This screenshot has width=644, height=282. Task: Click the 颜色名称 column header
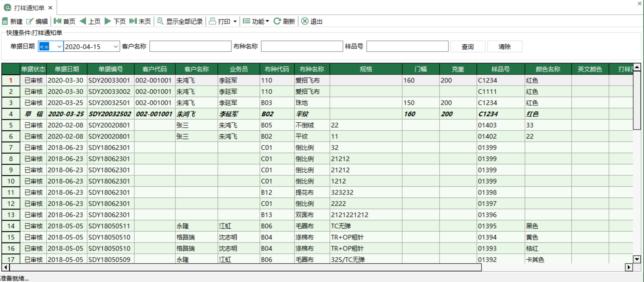point(548,69)
